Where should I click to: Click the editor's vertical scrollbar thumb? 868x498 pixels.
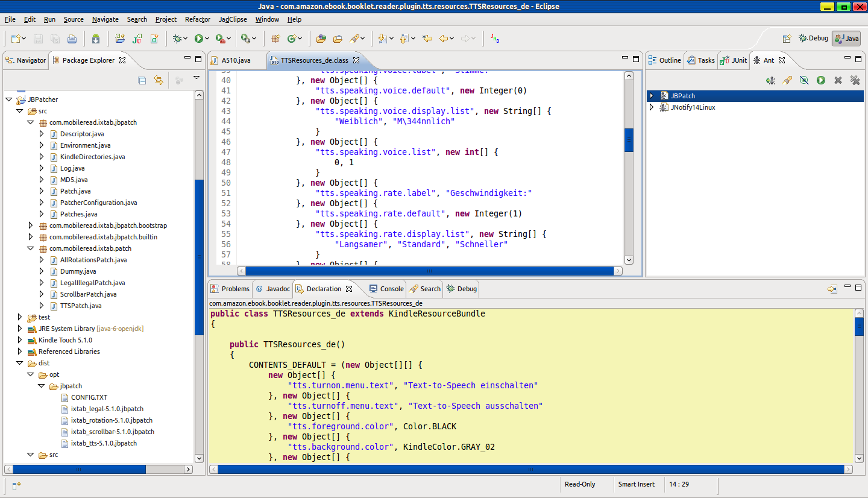(629, 140)
